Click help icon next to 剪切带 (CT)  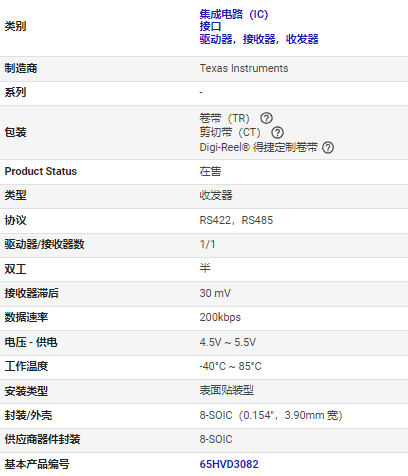point(277,132)
